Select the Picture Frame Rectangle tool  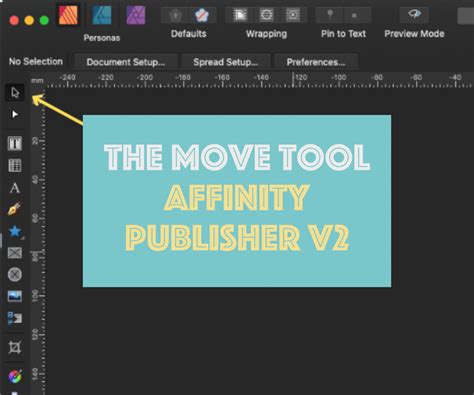15,253
